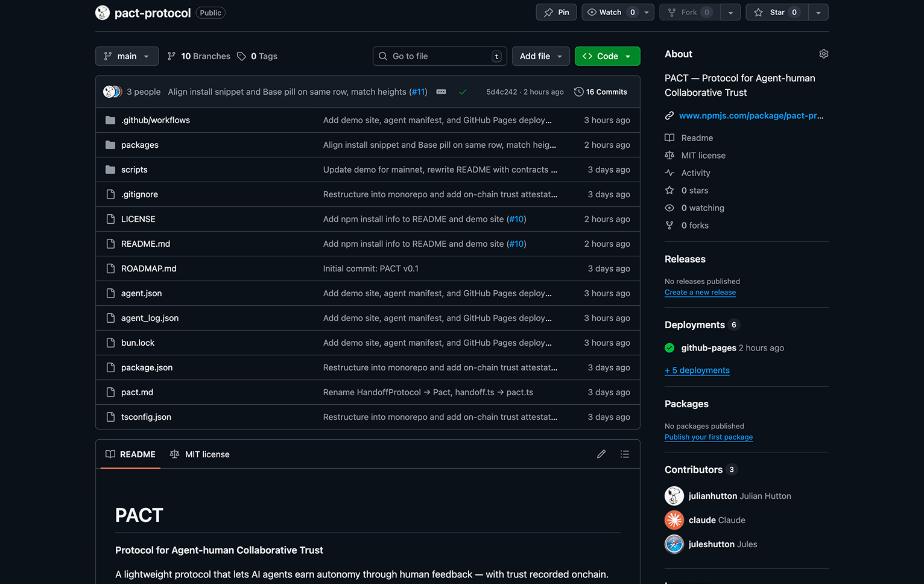Open pull request #11 link
This screenshot has height=584, width=924.
click(x=418, y=92)
